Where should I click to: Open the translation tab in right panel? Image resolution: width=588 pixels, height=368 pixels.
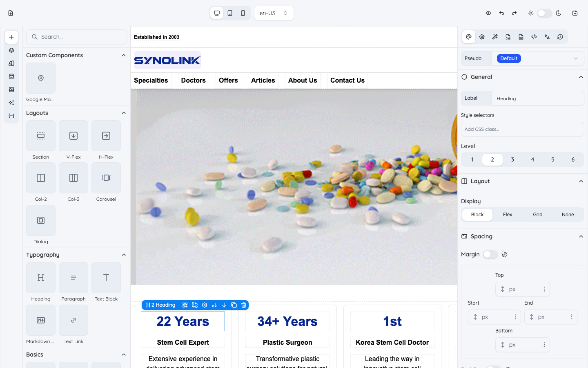click(547, 37)
